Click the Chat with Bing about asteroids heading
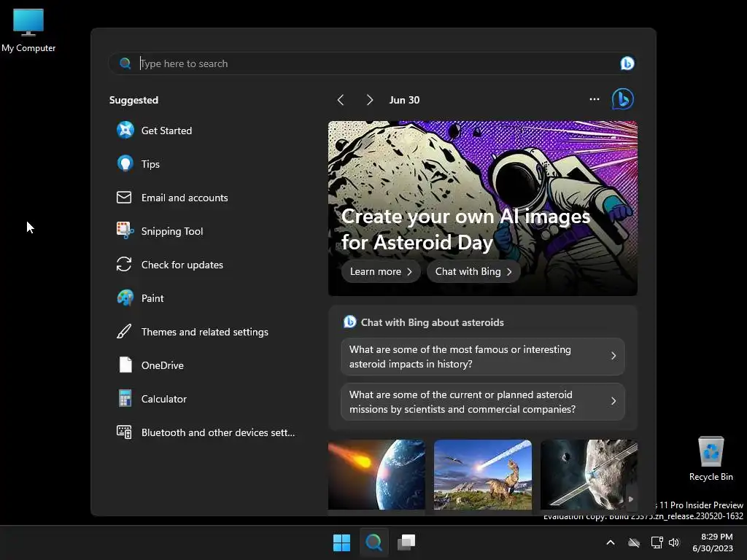The height and width of the screenshot is (560, 747). [432, 322]
